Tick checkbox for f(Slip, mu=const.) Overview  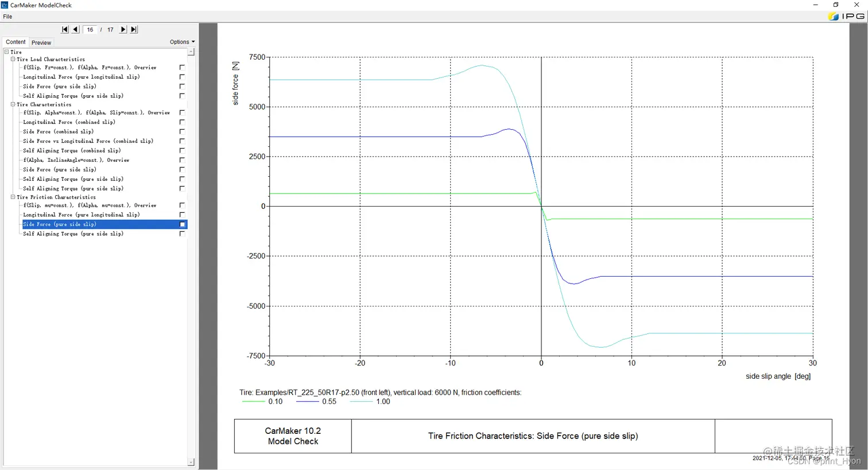(x=182, y=205)
